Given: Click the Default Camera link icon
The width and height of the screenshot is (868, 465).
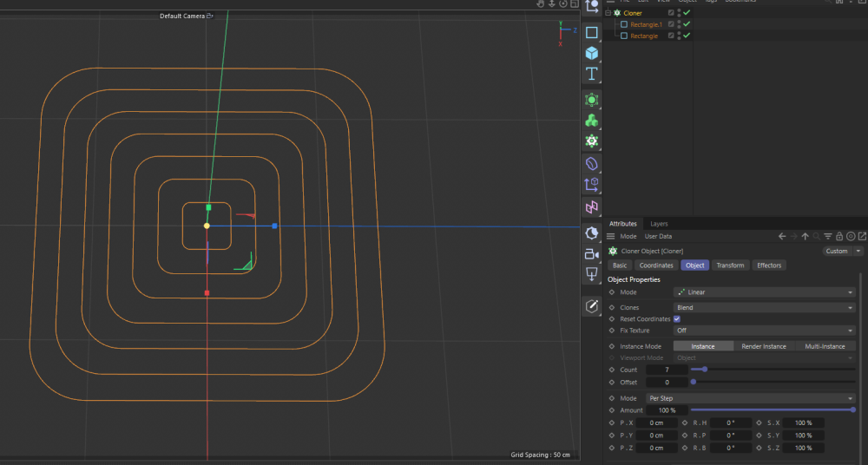Looking at the screenshot, I should (210, 16).
